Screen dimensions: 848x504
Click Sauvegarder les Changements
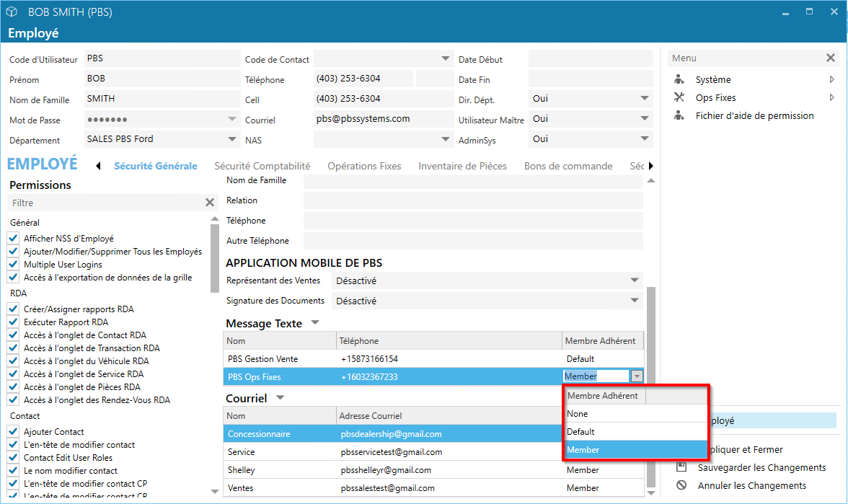click(761, 467)
